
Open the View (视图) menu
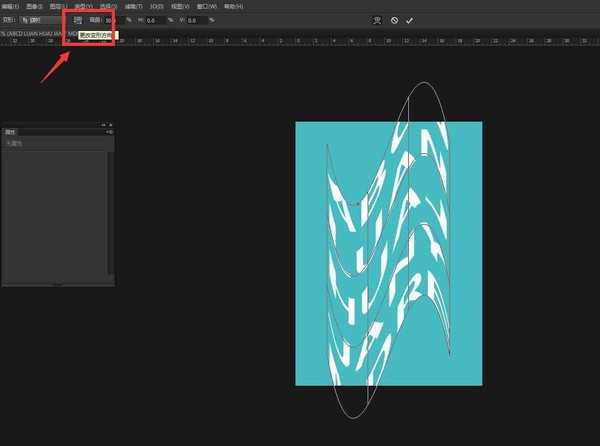180,6
